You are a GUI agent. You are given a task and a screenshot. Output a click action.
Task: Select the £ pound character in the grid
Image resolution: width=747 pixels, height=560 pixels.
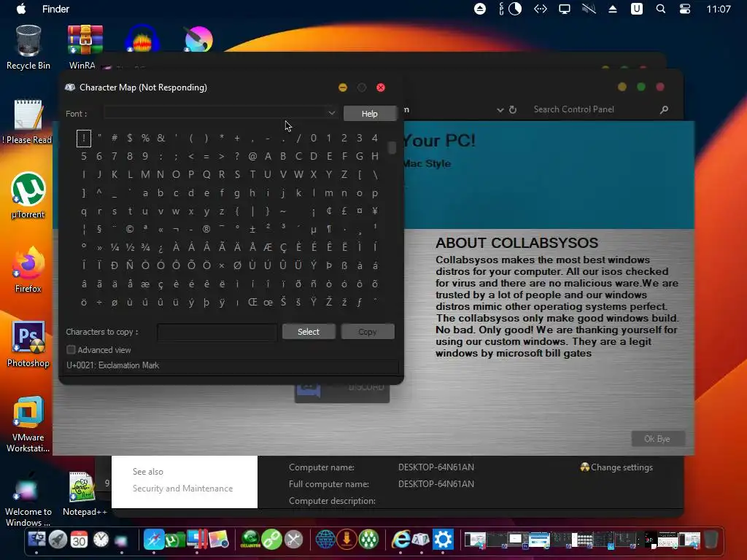pos(344,211)
